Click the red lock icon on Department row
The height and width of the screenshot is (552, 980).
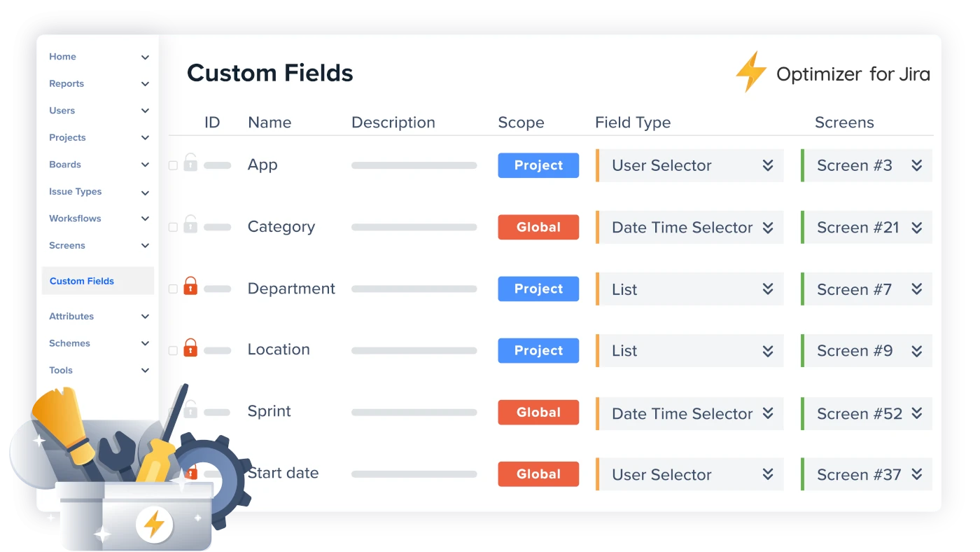(x=190, y=286)
